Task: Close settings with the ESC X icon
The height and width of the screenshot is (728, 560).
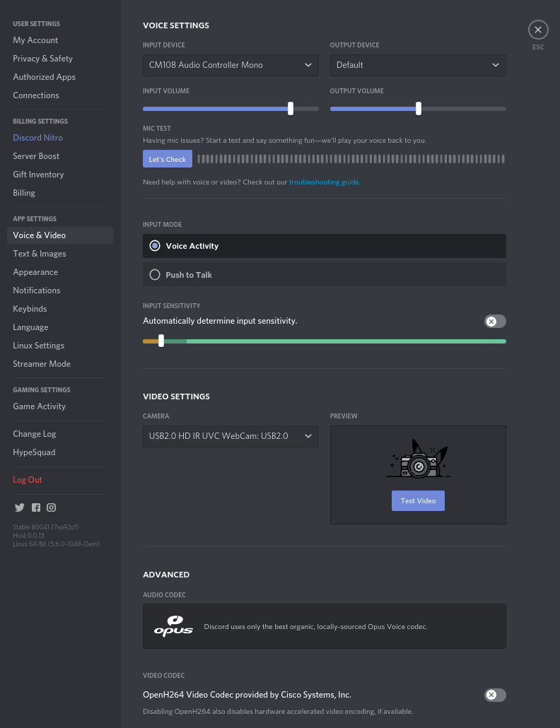Action: 538,30
